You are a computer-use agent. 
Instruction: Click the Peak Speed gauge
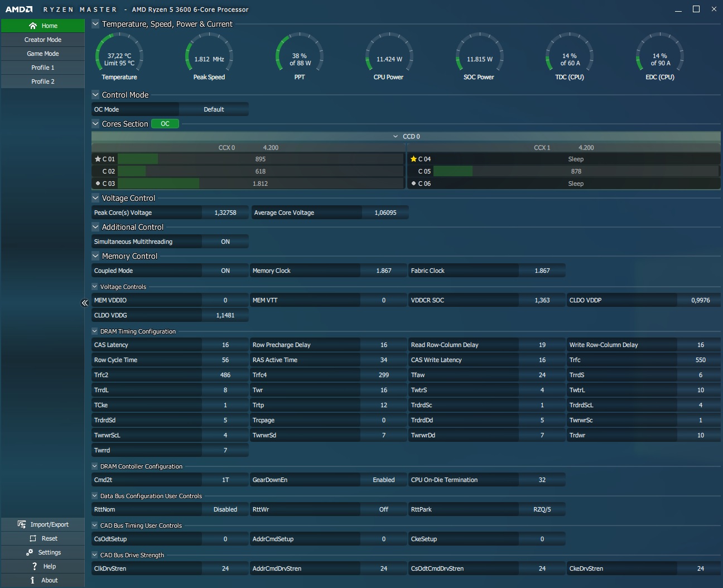point(209,57)
